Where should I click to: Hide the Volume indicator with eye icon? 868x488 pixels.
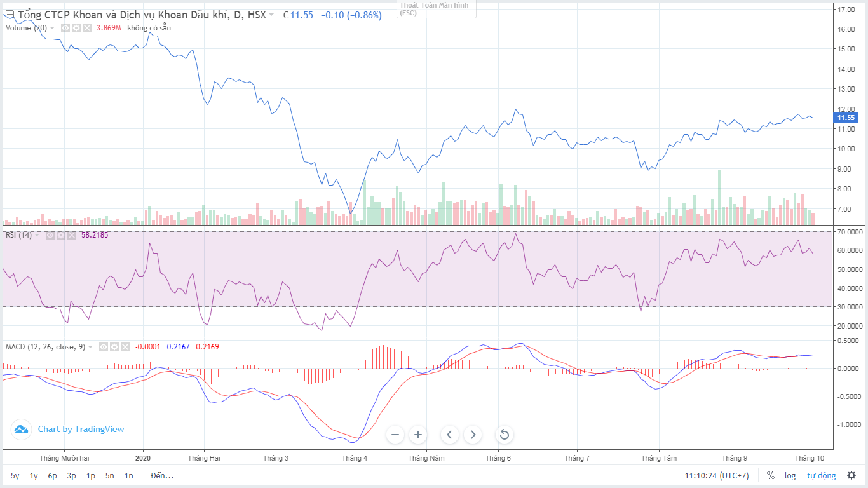[65, 28]
